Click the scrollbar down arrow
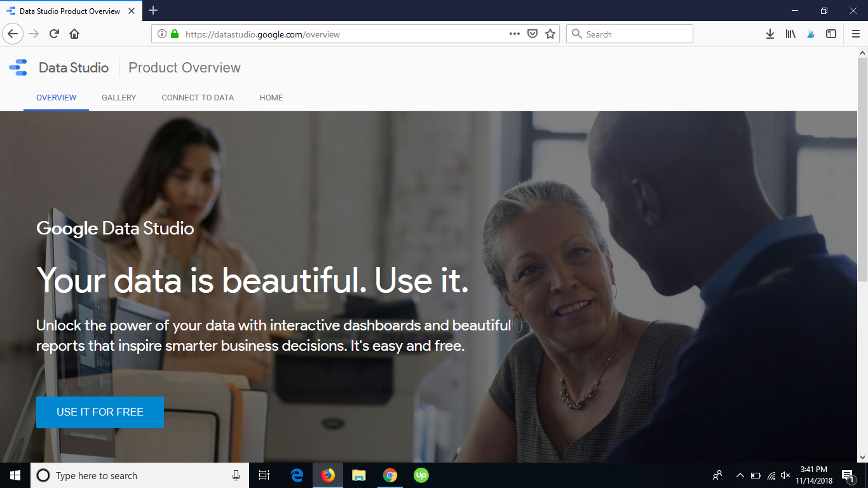 pyautogui.click(x=862, y=457)
